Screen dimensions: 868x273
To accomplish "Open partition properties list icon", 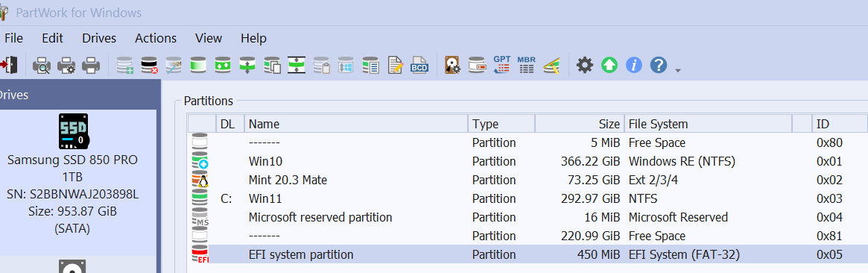I will click(370, 66).
